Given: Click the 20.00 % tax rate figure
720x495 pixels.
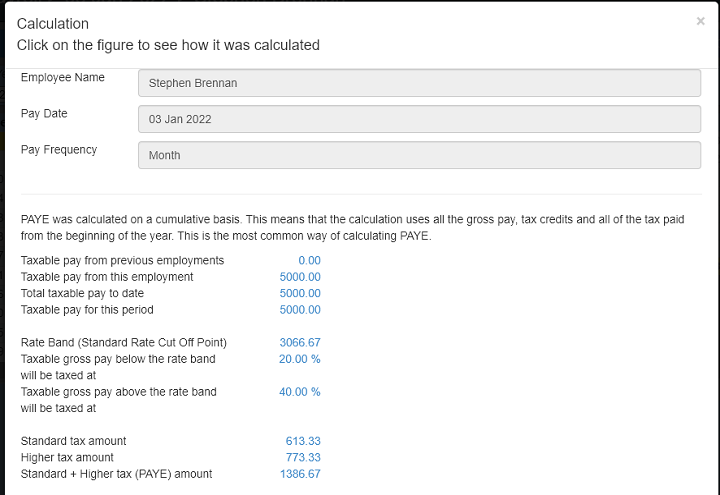Looking at the screenshot, I should coord(300,358).
